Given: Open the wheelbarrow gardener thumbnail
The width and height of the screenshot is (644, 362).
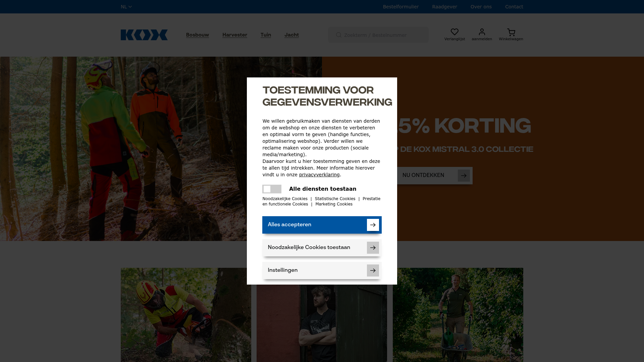Looking at the screenshot, I should point(458,315).
